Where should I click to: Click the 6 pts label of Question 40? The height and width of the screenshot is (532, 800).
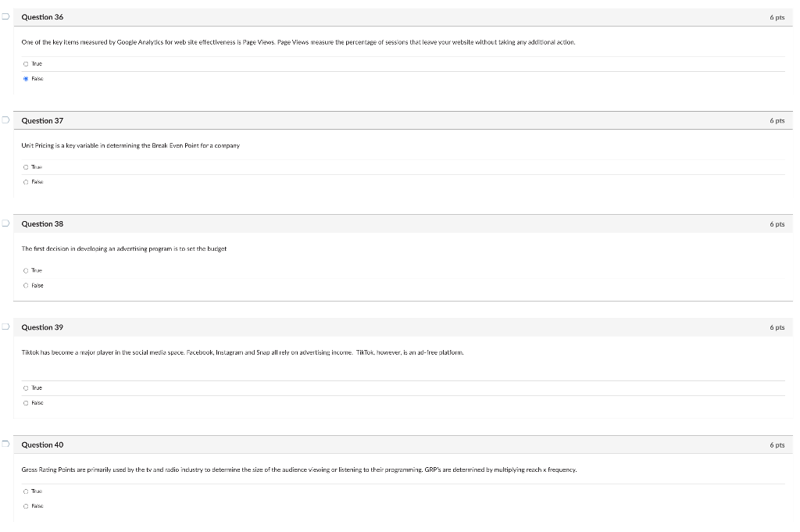[x=777, y=445]
